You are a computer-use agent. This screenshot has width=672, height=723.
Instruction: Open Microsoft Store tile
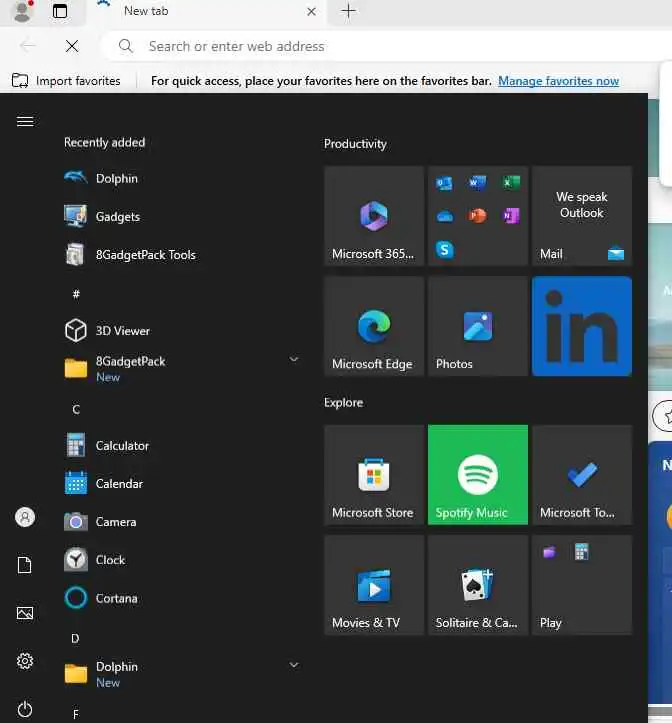[x=374, y=475]
